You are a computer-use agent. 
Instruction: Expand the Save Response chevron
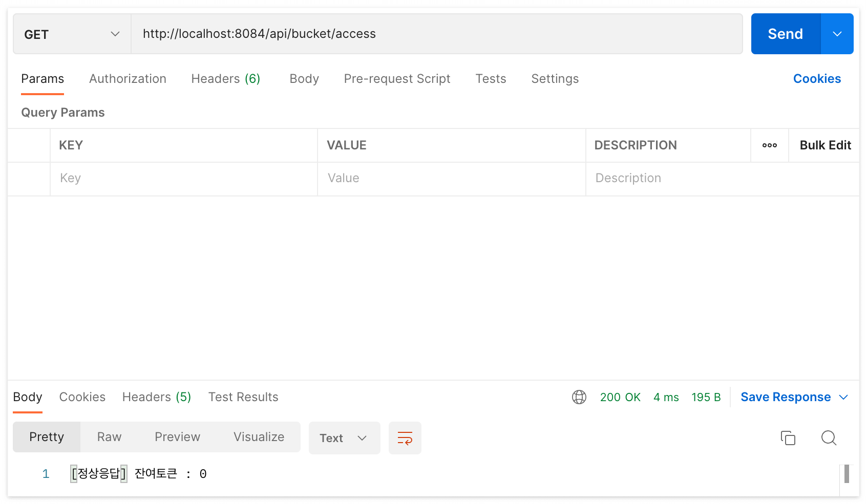pyautogui.click(x=843, y=398)
